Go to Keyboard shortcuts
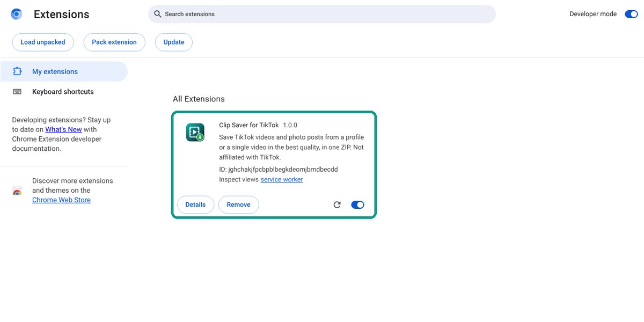The height and width of the screenshot is (322, 644). coord(64,92)
